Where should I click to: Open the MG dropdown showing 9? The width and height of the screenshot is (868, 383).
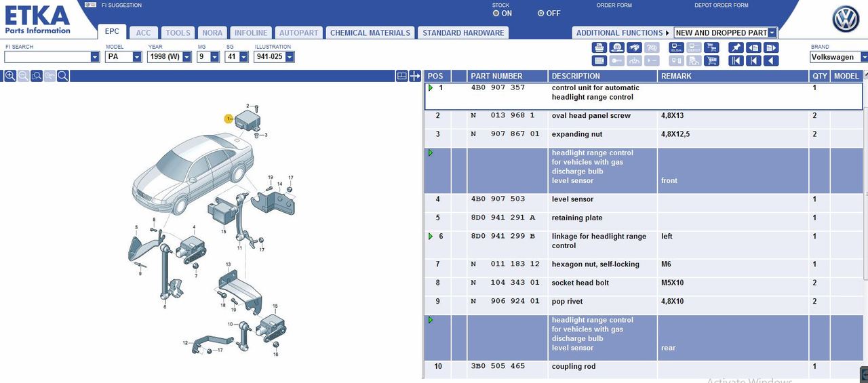pyautogui.click(x=215, y=57)
